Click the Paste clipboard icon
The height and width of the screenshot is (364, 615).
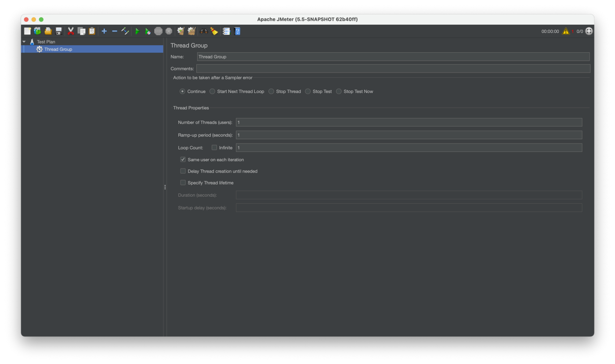[x=92, y=31]
